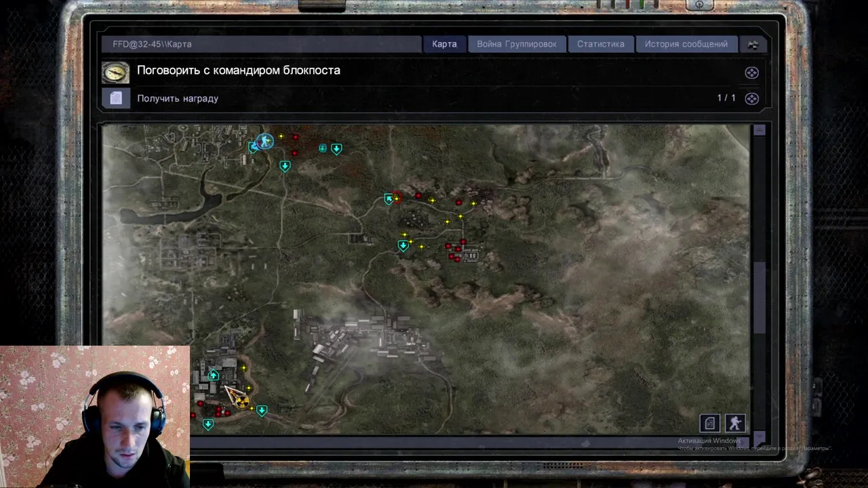Show Получить награду target on map
The height and width of the screenshot is (488, 868).
pyautogui.click(x=751, y=98)
